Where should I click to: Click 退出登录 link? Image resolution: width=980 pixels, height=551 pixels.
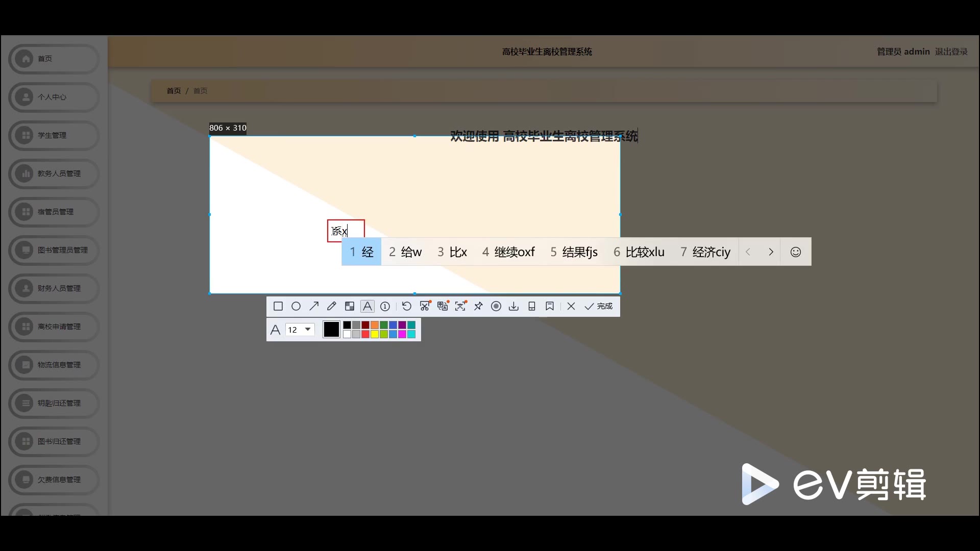951,52
